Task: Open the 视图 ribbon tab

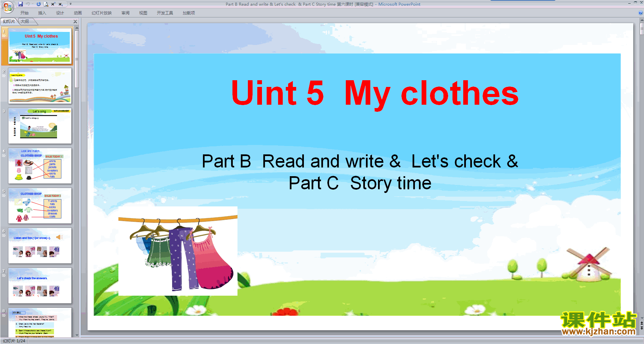Action: 143,13
